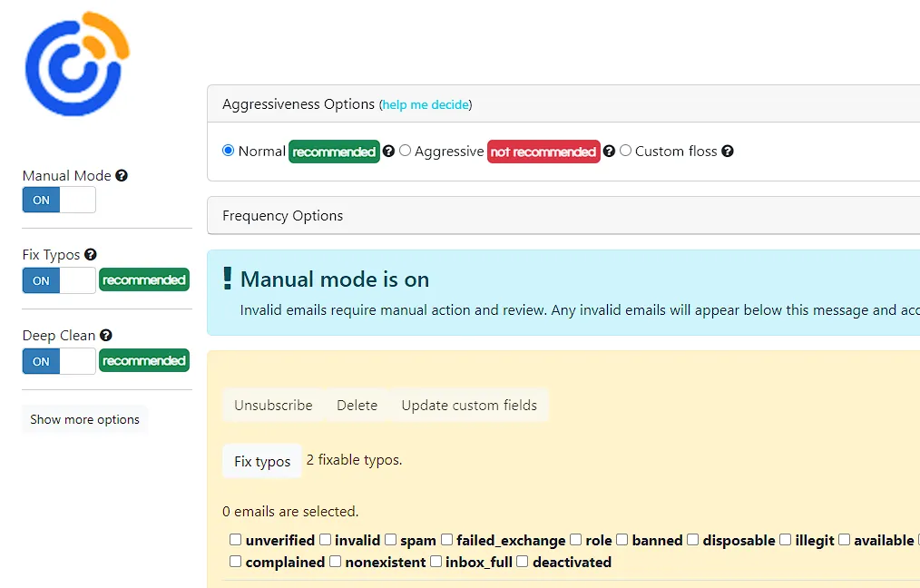Turn off the Manual Mode switch
This screenshot has width=920, height=588.
tap(59, 201)
